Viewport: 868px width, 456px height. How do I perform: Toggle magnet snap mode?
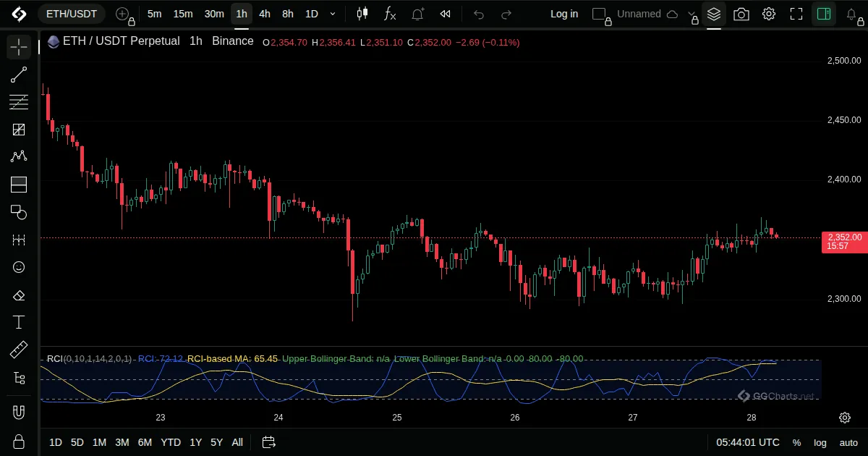click(x=19, y=413)
